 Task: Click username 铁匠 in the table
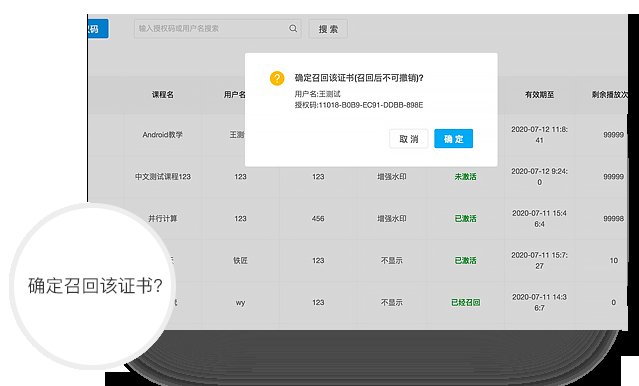240,260
